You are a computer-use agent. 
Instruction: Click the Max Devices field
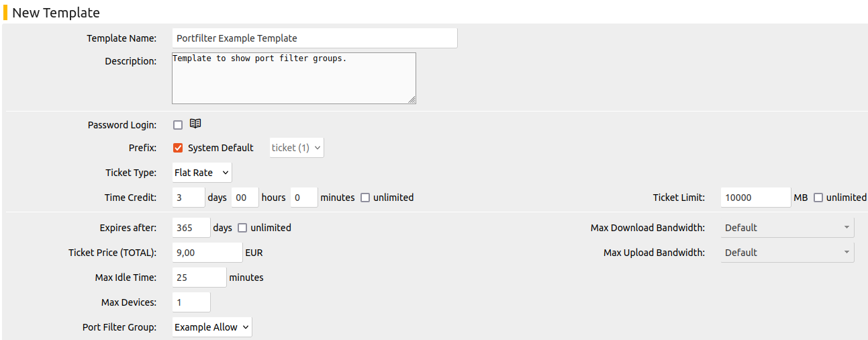(191, 302)
